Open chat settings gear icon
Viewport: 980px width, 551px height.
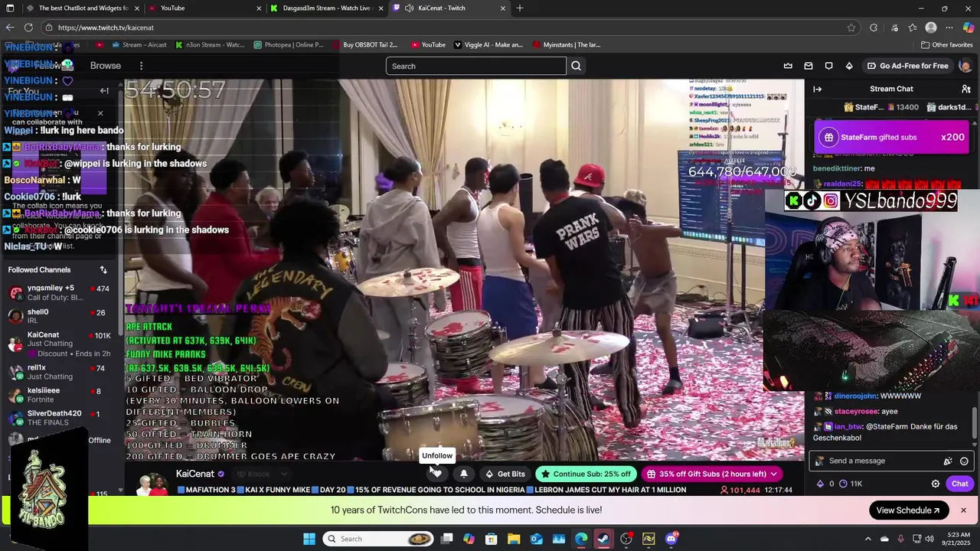point(935,484)
